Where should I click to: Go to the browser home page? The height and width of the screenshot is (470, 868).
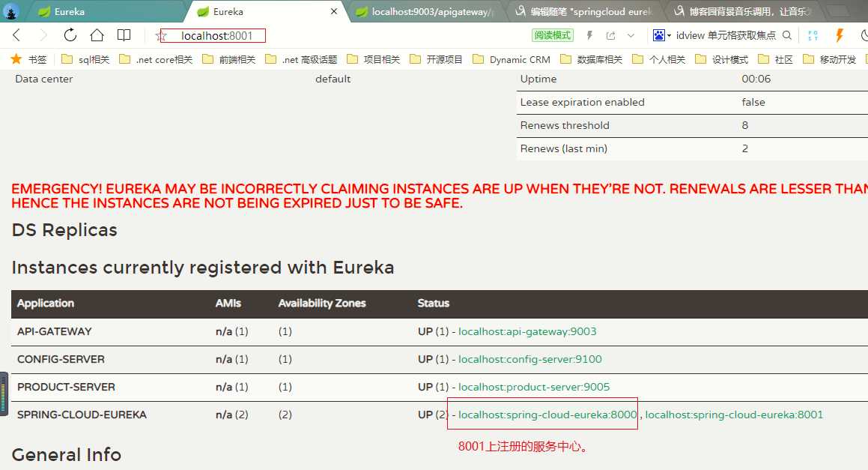click(97, 35)
